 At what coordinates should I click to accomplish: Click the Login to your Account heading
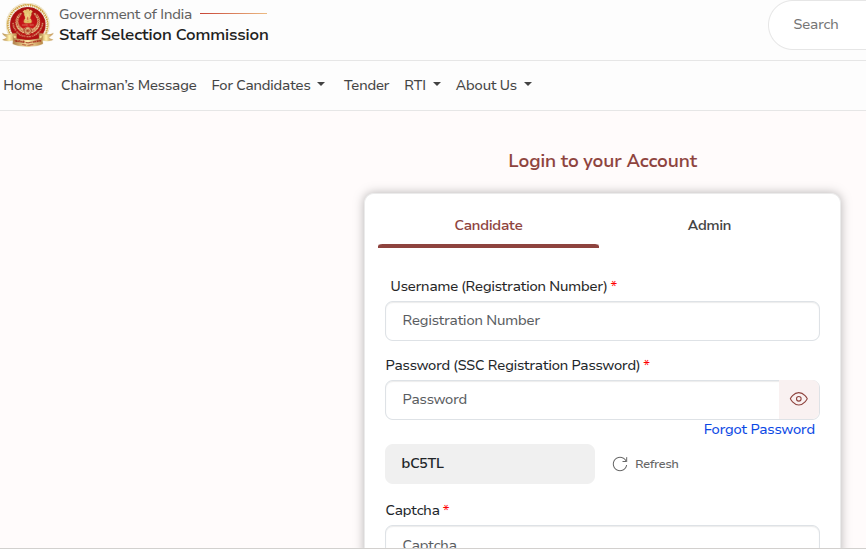click(602, 161)
